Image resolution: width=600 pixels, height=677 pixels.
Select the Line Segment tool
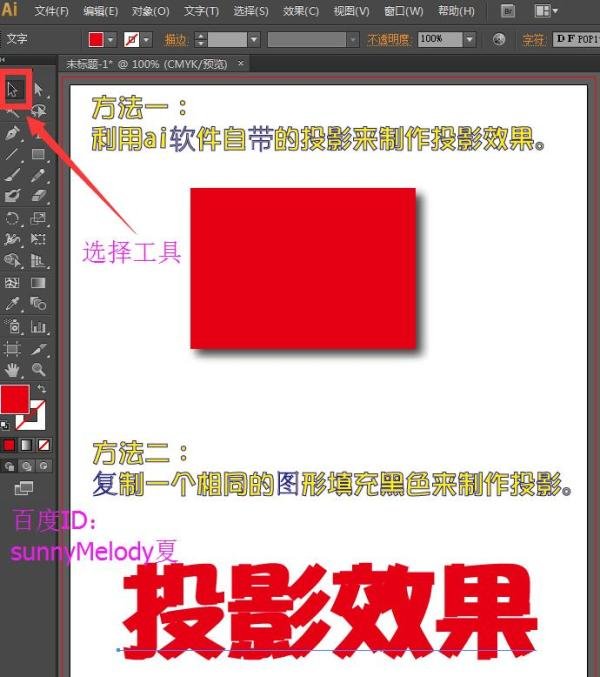click(13, 154)
